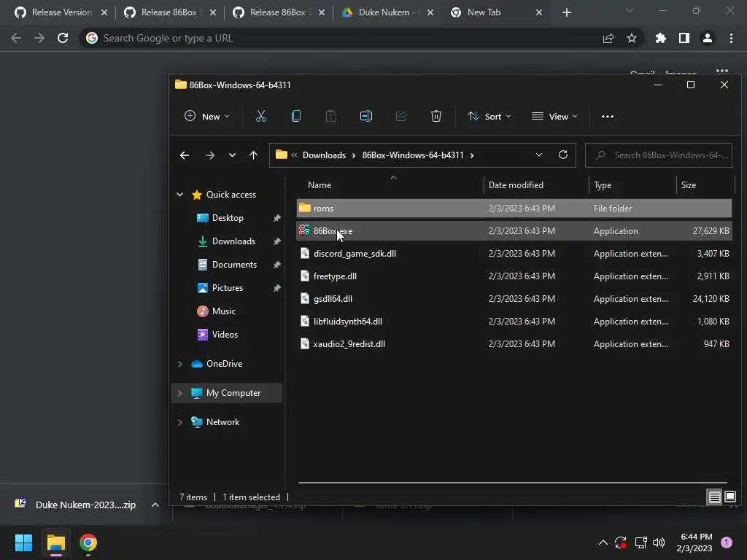This screenshot has height=560, width=747.
Task: Open Chrome extensions puzzle icon
Action: coord(660,38)
